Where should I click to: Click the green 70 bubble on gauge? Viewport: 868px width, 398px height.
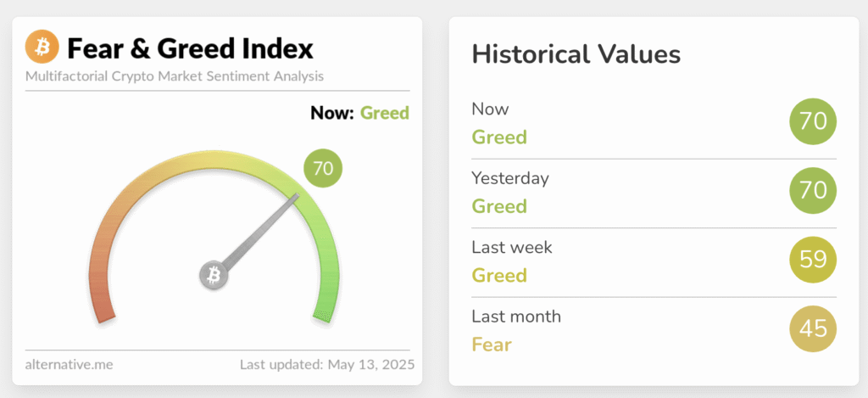click(x=323, y=168)
